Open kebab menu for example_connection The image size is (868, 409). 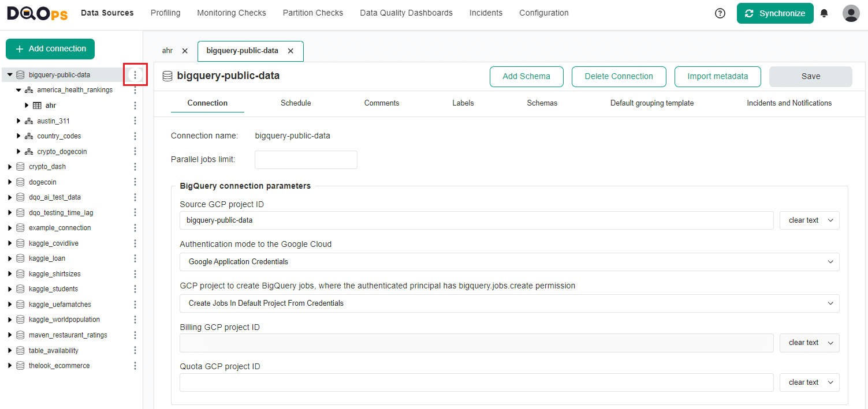[x=135, y=228]
